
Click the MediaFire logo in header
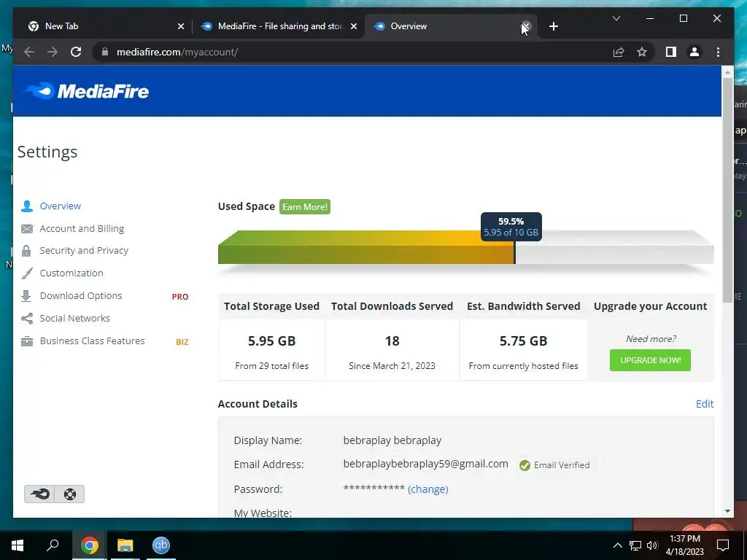coord(87,91)
